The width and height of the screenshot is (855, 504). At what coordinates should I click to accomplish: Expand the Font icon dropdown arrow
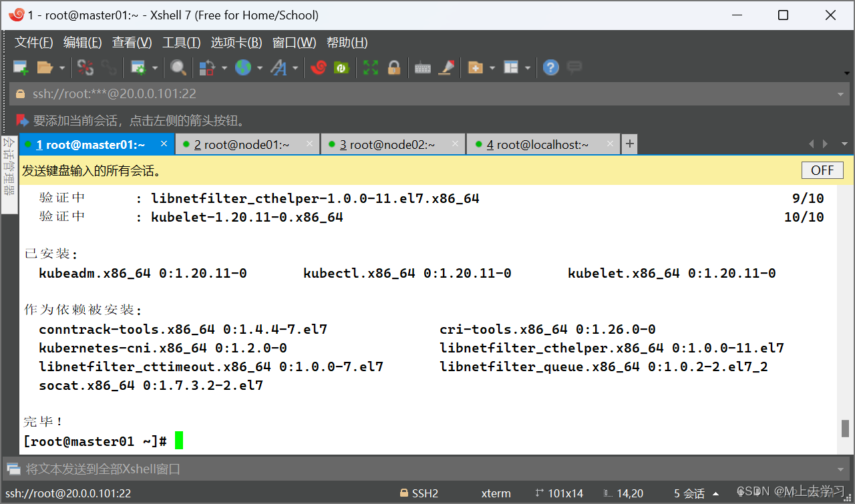click(x=295, y=67)
